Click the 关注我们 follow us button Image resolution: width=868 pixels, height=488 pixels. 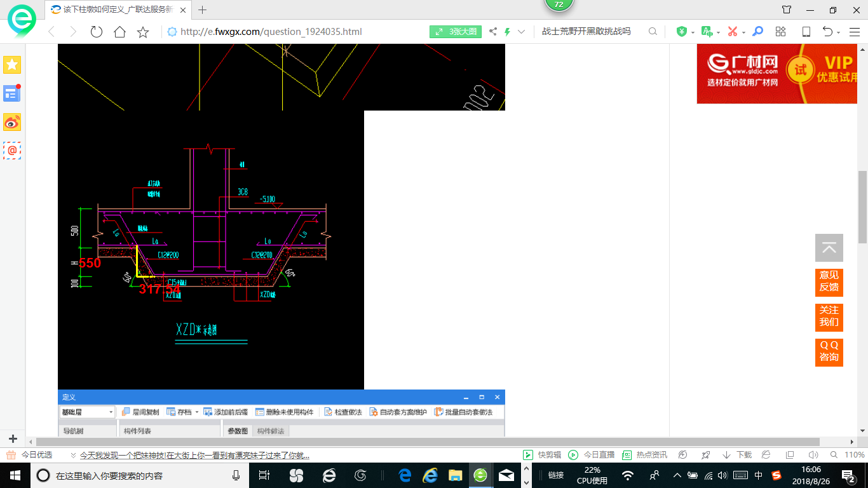pos(829,317)
